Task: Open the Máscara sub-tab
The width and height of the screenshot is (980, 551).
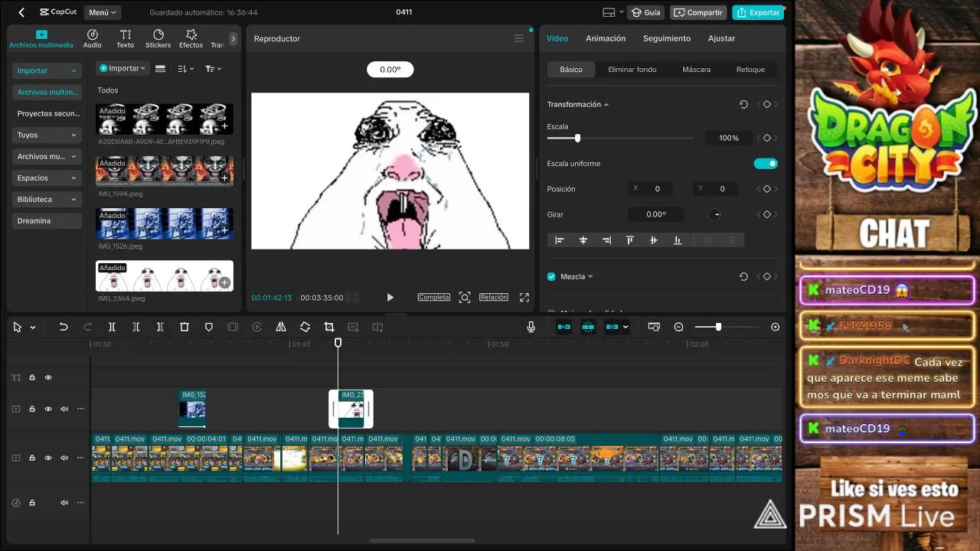Action: 697,69
